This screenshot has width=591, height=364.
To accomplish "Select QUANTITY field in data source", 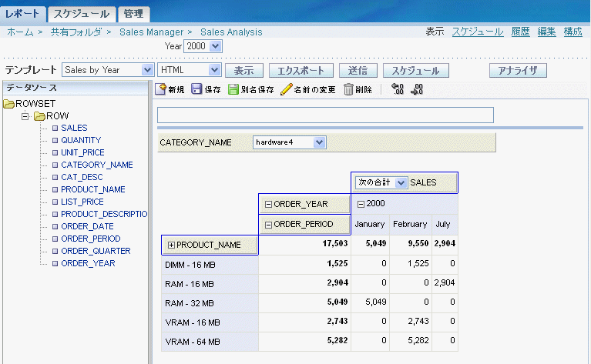I will (81, 140).
